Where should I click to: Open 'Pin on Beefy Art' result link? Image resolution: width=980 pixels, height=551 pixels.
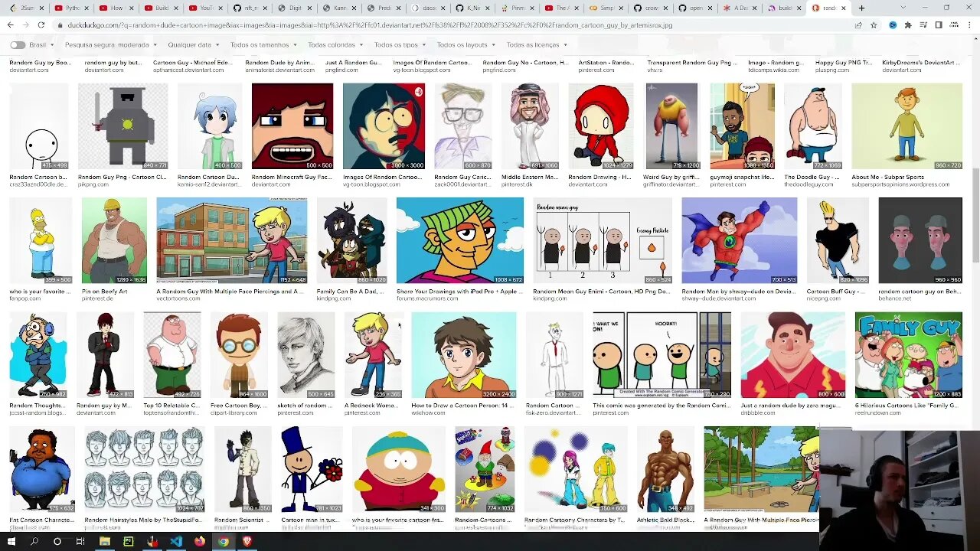[106, 292]
